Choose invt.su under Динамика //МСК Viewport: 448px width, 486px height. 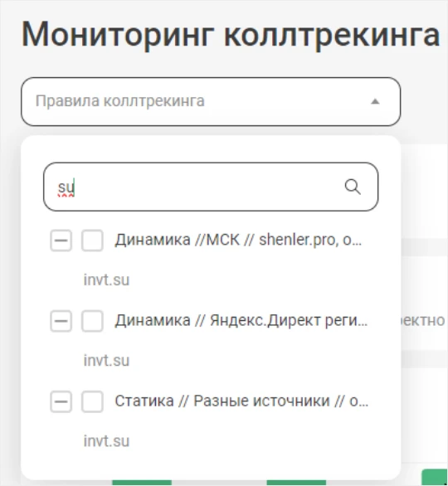(x=106, y=279)
